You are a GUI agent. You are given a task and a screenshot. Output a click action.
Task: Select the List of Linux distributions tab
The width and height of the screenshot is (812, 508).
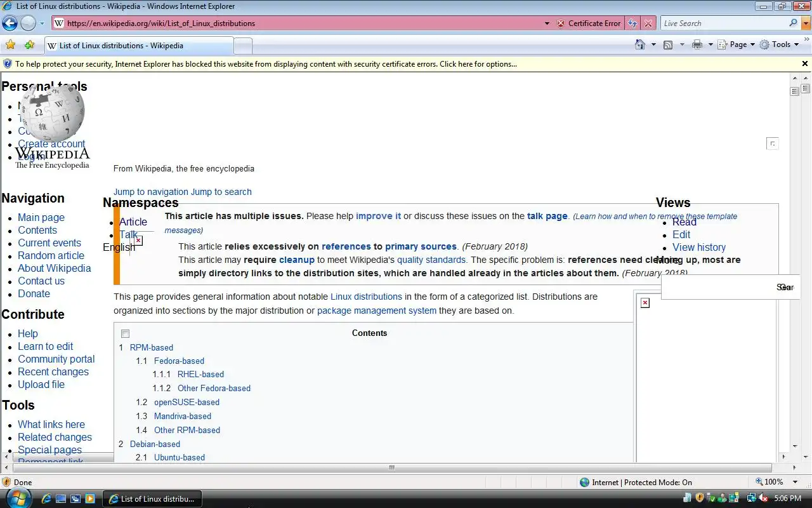point(139,46)
